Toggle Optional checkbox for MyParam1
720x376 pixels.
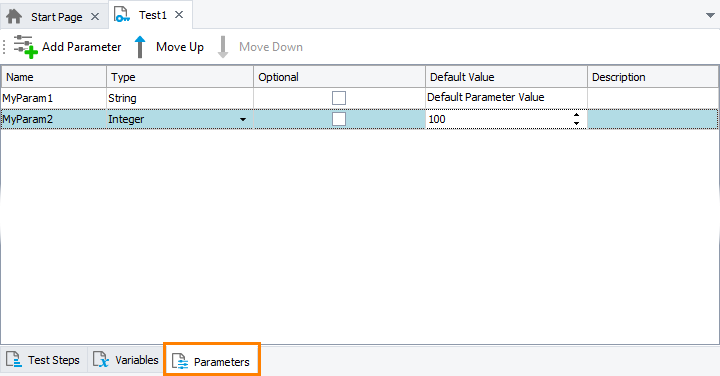tap(339, 98)
